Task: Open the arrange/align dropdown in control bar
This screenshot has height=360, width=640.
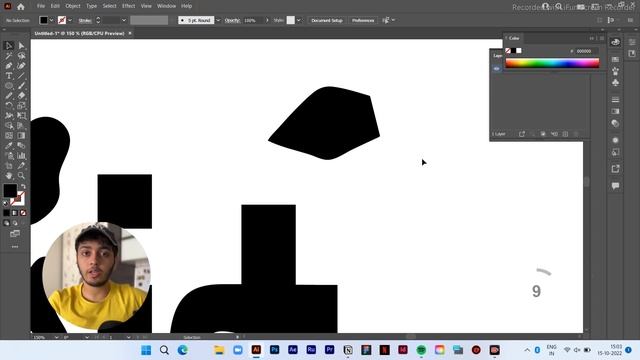Action: click(x=393, y=20)
